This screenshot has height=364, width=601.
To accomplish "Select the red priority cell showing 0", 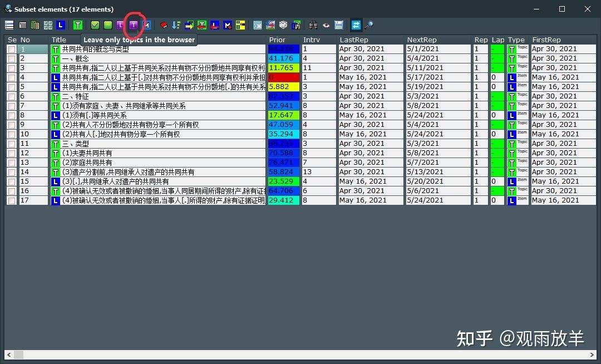I will 284,77.
